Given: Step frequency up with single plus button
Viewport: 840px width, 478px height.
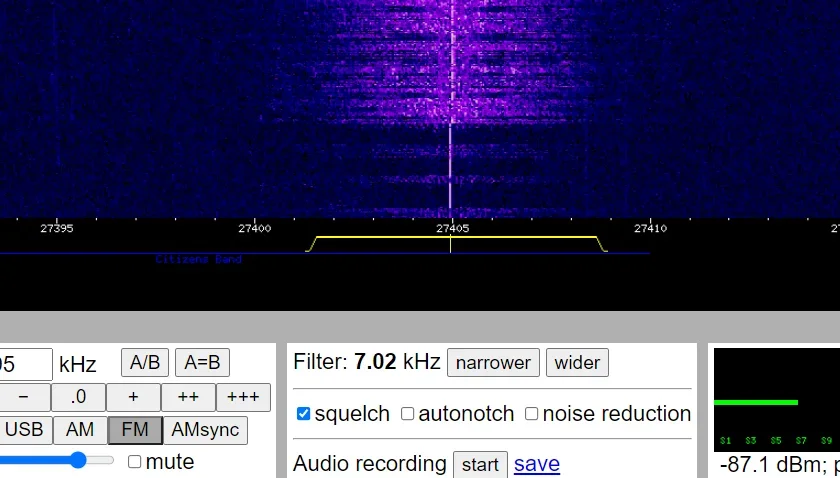Looking at the screenshot, I should click(x=133, y=397).
